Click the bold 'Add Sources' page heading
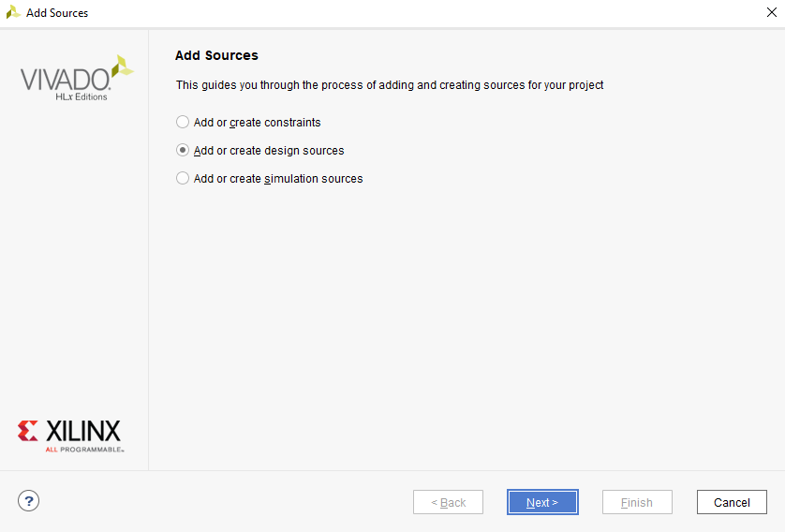The image size is (785, 532). click(216, 55)
